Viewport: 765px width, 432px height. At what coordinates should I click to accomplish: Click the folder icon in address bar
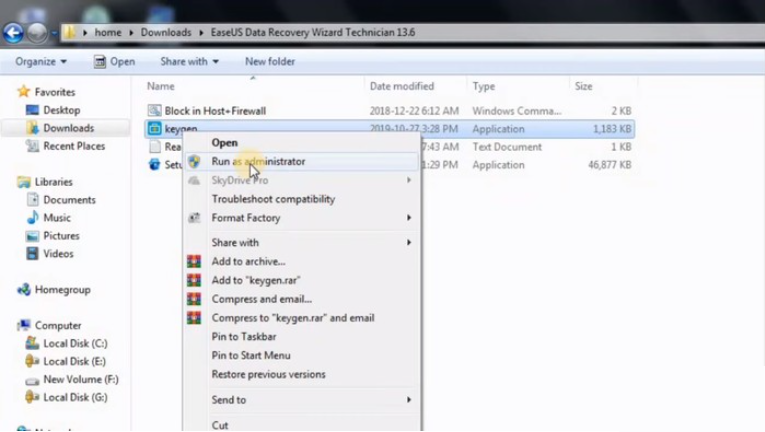tap(69, 32)
